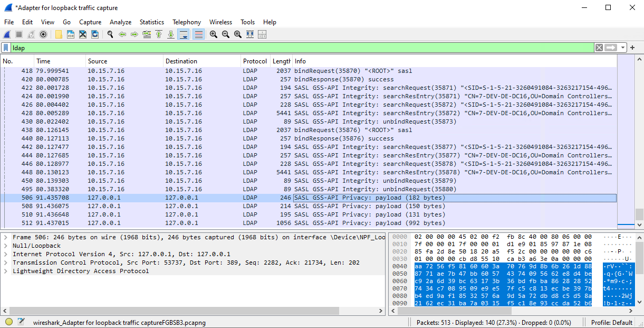
Task: Zoom out the main window text
Action: pyautogui.click(x=226, y=34)
